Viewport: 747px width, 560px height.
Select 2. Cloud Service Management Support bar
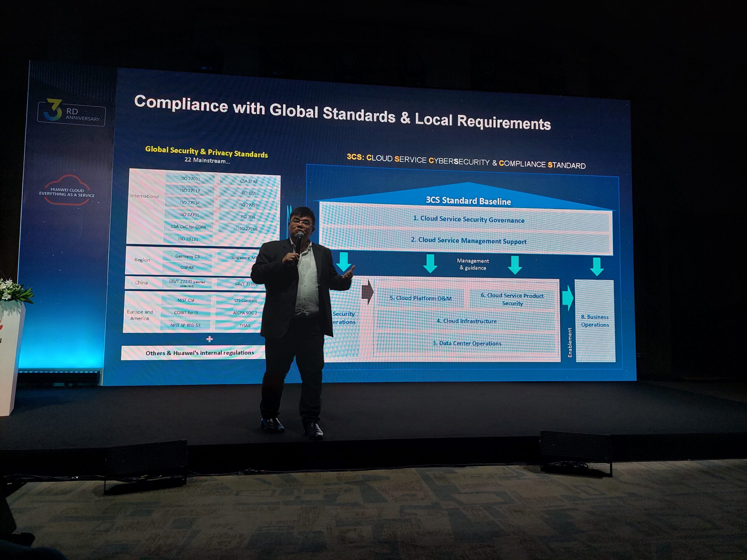point(468,241)
